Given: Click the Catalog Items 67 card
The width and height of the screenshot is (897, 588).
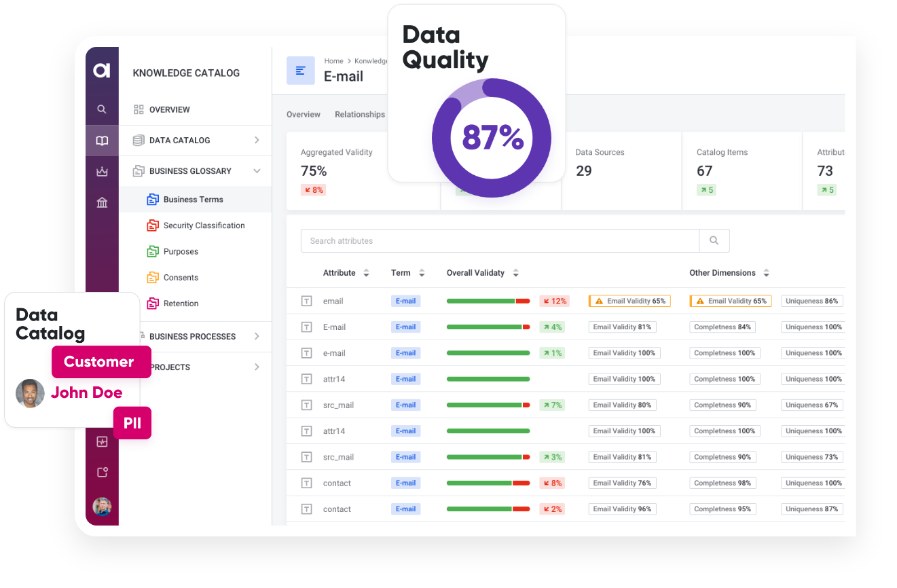Looking at the screenshot, I should click(x=742, y=171).
